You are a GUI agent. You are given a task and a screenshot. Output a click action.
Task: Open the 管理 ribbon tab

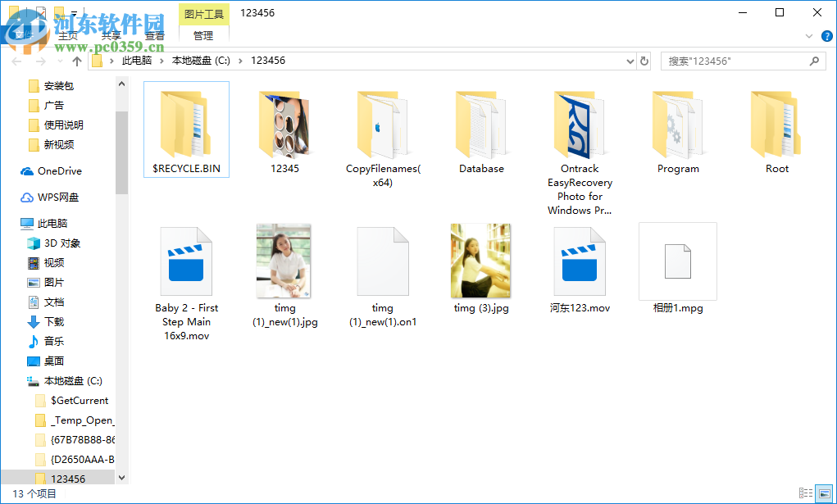click(203, 36)
